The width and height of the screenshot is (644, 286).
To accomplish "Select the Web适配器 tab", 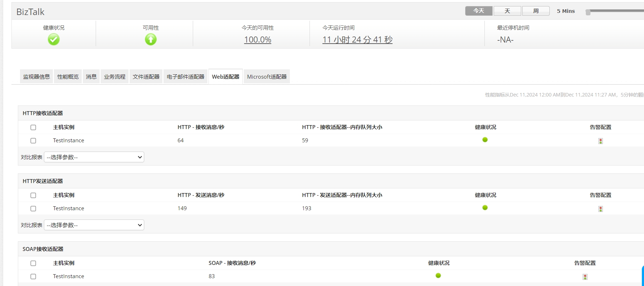I will (x=226, y=77).
